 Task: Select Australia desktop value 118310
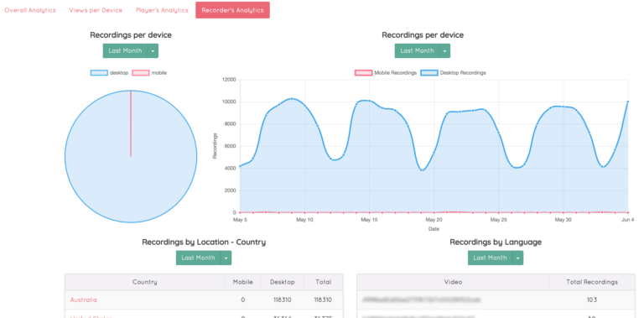tap(283, 300)
